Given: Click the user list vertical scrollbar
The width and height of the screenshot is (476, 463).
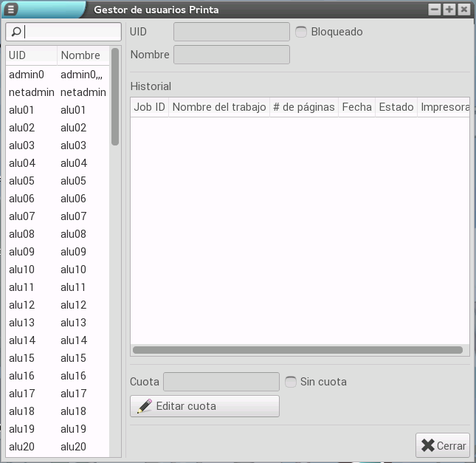Looking at the screenshot, I should [x=115, y=96].
